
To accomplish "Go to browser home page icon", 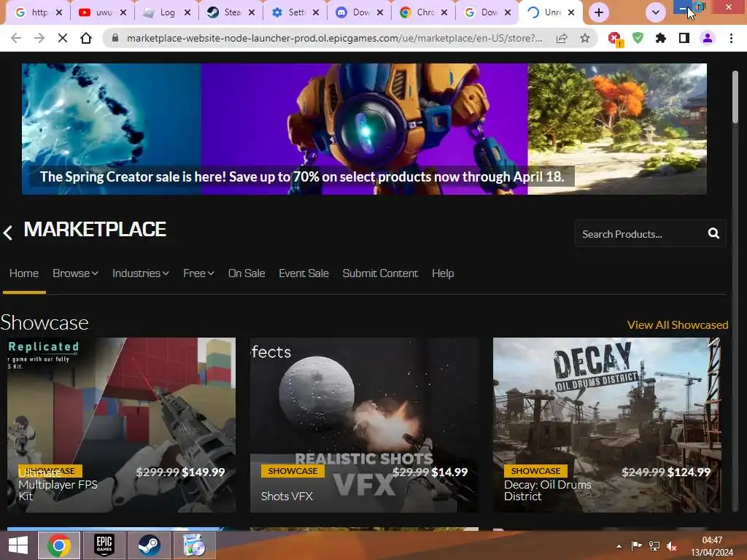I will pyautogui.click(x=86, y=38).
